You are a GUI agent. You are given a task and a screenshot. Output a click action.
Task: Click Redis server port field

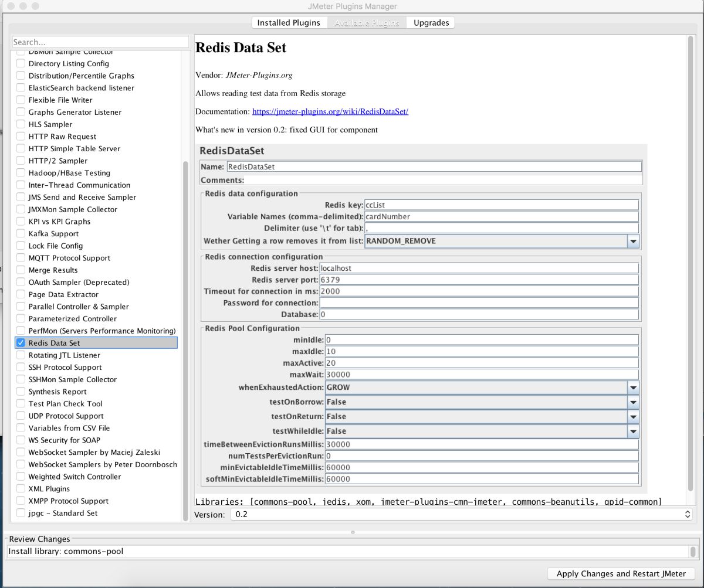tap(479, 280)
